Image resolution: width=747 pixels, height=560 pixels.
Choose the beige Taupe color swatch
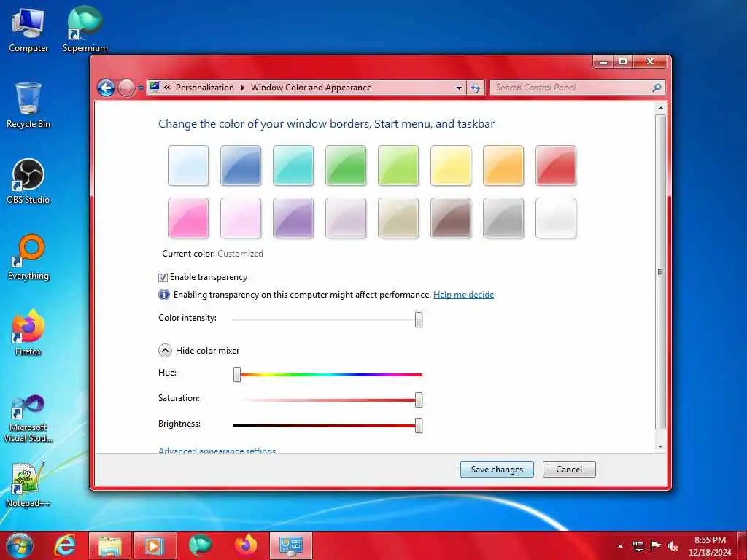coord(398,218)
